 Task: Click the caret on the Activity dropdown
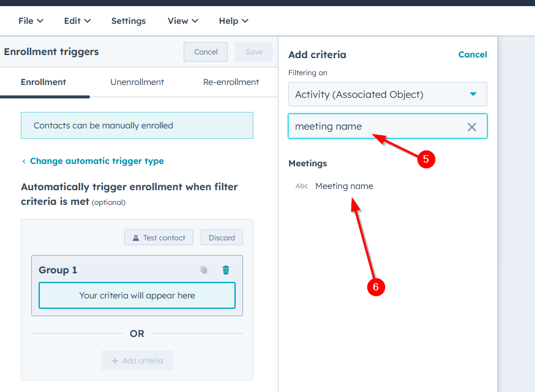pyautogui.click(x=473, y=94)
